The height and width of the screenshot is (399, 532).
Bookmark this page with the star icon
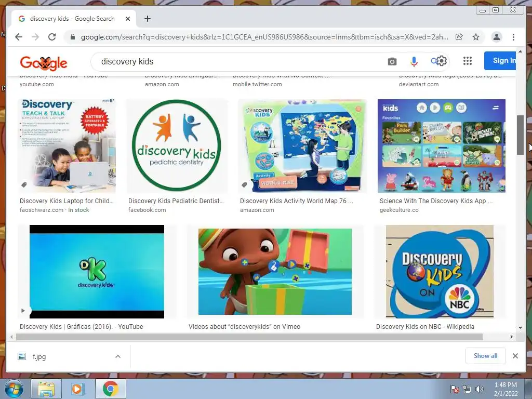coord(476,37)
